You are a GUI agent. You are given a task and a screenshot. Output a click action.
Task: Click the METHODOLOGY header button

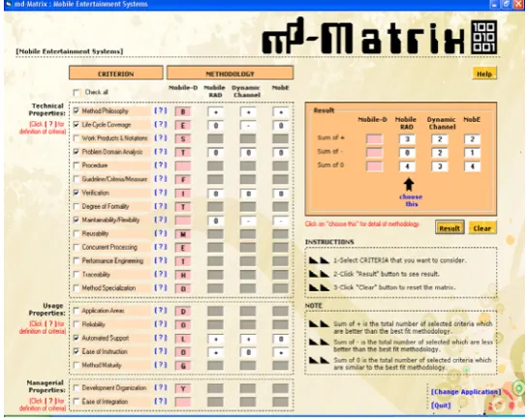[230, 74]
